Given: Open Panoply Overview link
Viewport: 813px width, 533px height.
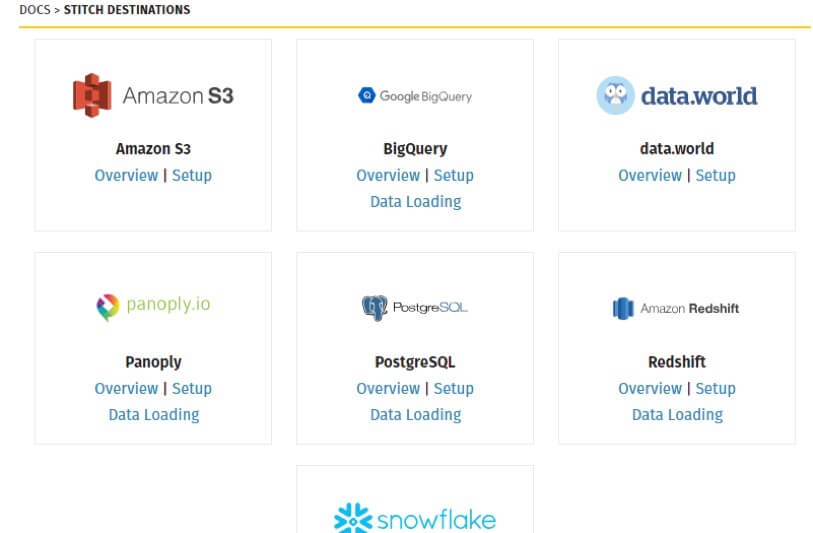Looking at the screenshot, I should coord(126,388).
